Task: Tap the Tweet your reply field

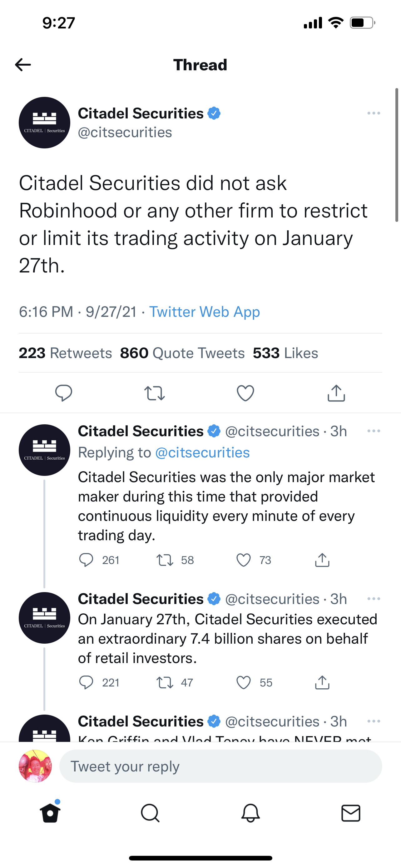Action: [220, 766]
